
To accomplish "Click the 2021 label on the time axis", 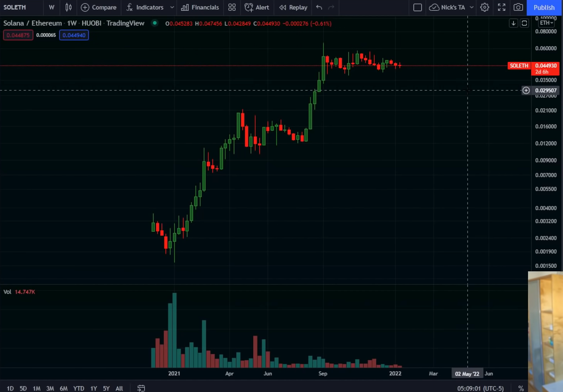I will [x=174, y=373].
